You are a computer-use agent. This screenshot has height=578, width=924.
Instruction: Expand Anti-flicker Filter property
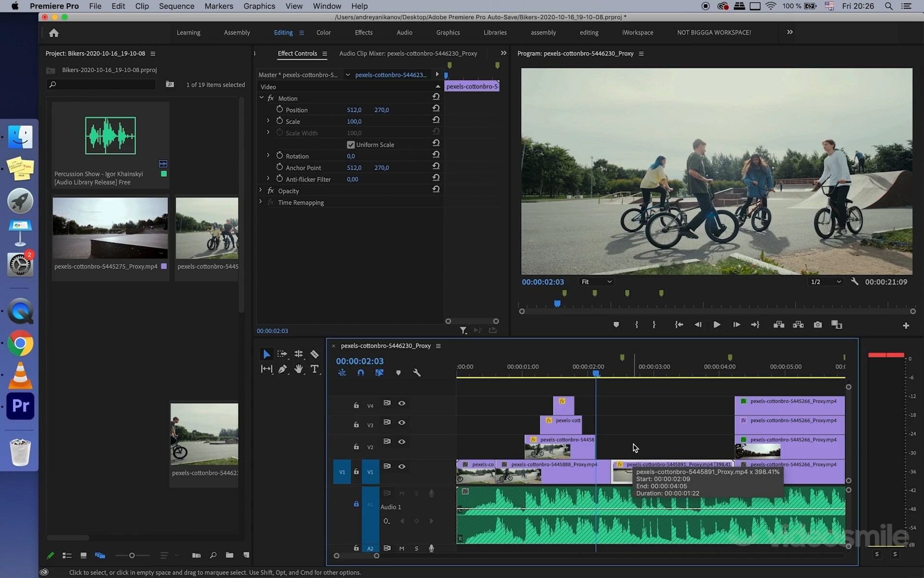click(x=268, y=178)
